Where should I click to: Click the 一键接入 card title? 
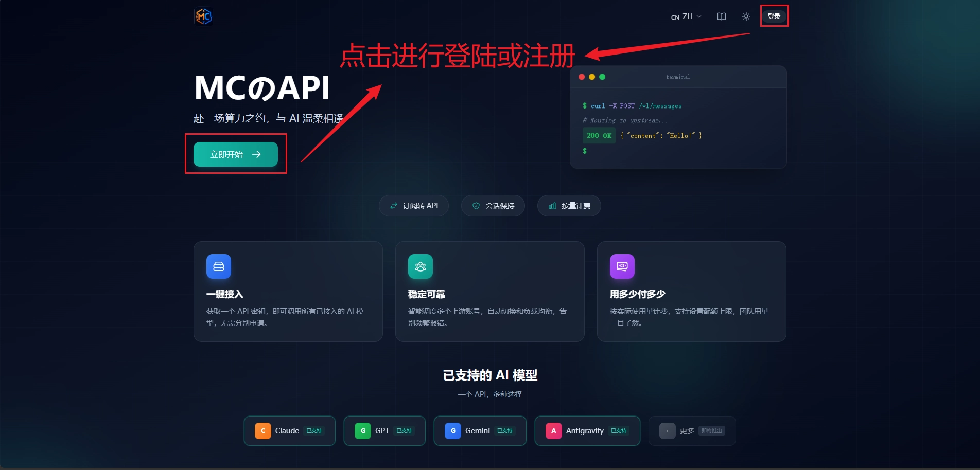click(x=225, y=294)
